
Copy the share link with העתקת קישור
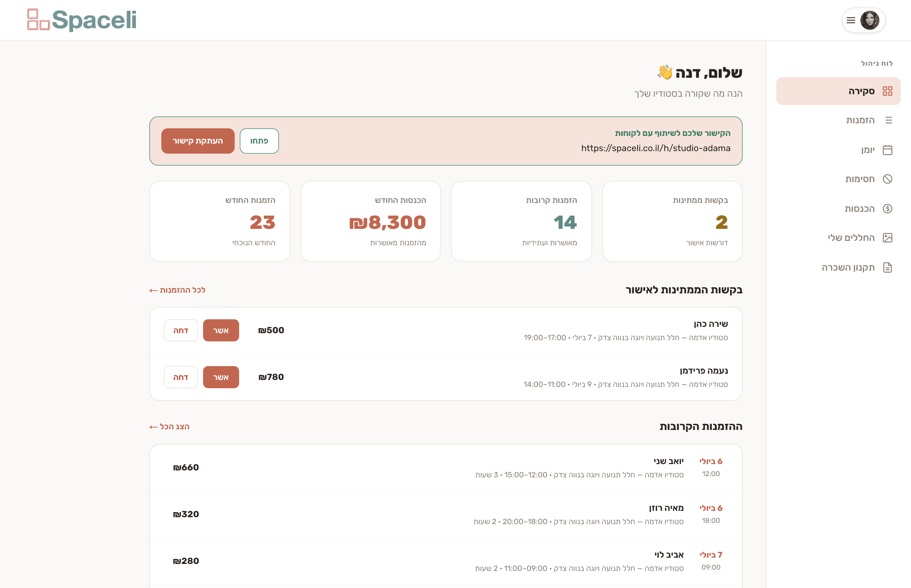pos(198,141)
